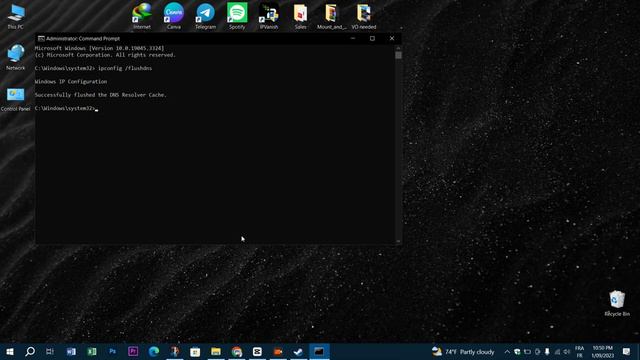Click 'Successfully flushed the DNS Resolver Cache.' line
The image size is (640, 360).
pyautogui.click(x=100, y=95)
